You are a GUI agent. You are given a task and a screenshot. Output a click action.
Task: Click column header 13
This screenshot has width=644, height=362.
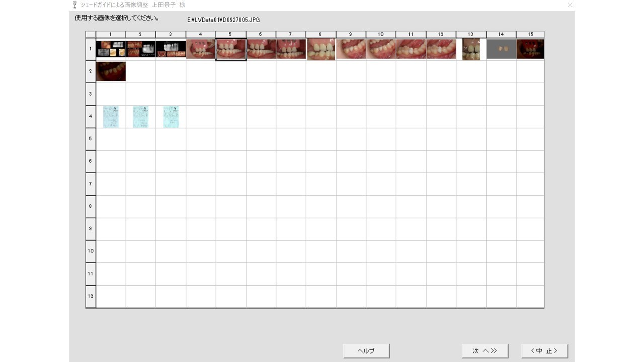pyautogui.click(x=471, y=34)
